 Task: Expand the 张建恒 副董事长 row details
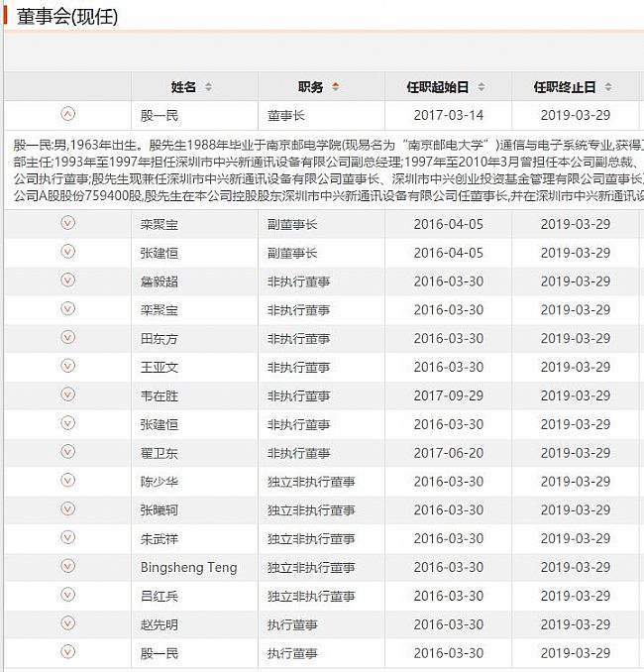67,252
